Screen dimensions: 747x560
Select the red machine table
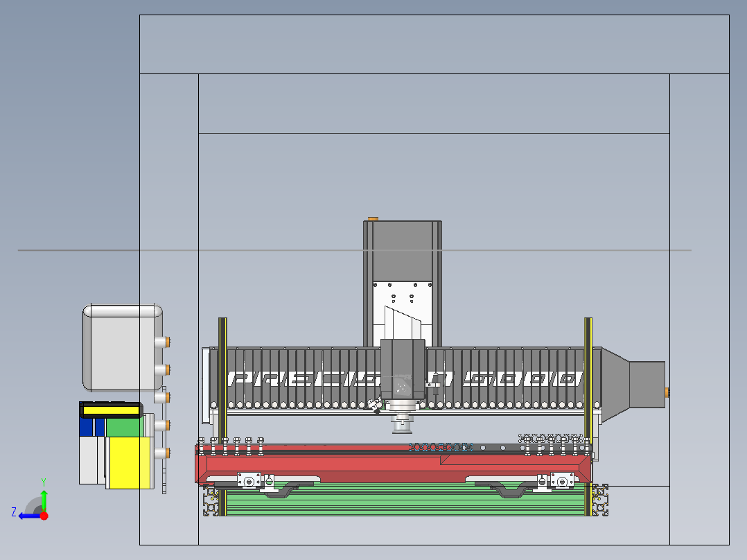click(x=394, y=465)
